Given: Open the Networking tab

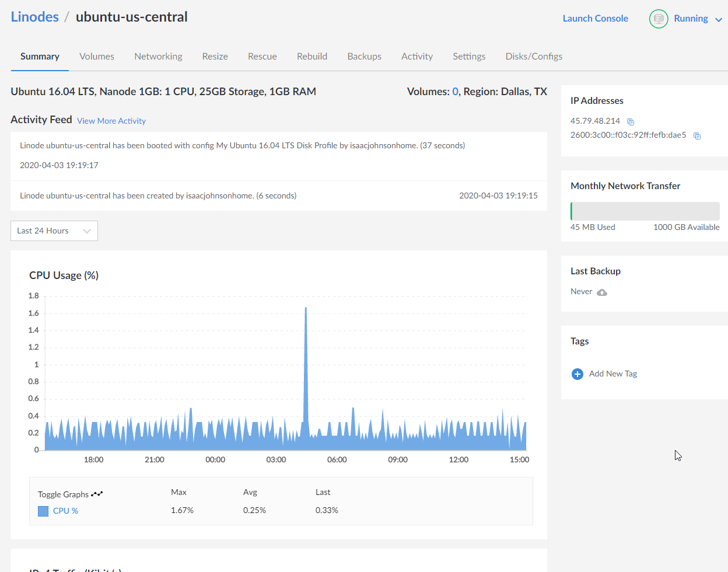Looking at the screenshot, I should [158, 57].
